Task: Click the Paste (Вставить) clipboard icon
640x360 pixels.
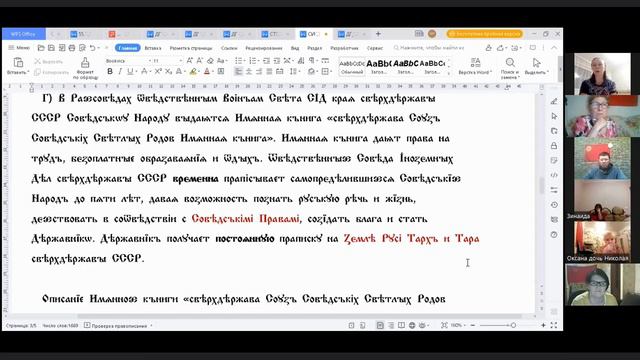Action: 18,63
